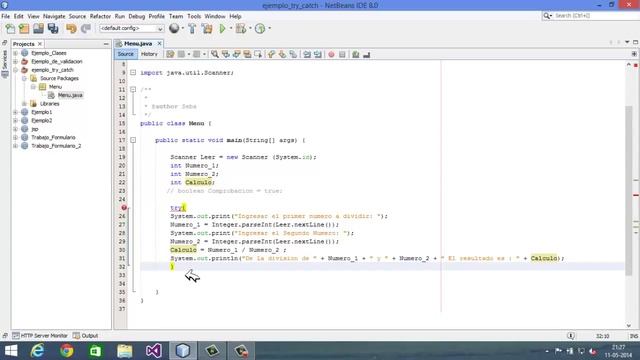The image size is (640, 360).
Task: Collapse the Javadoc comment code fold
Action: tap(133, 89)
